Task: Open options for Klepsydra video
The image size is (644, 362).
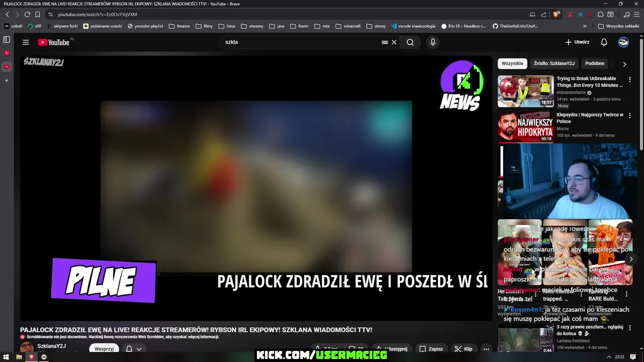Action: click(x=629, y=116)
